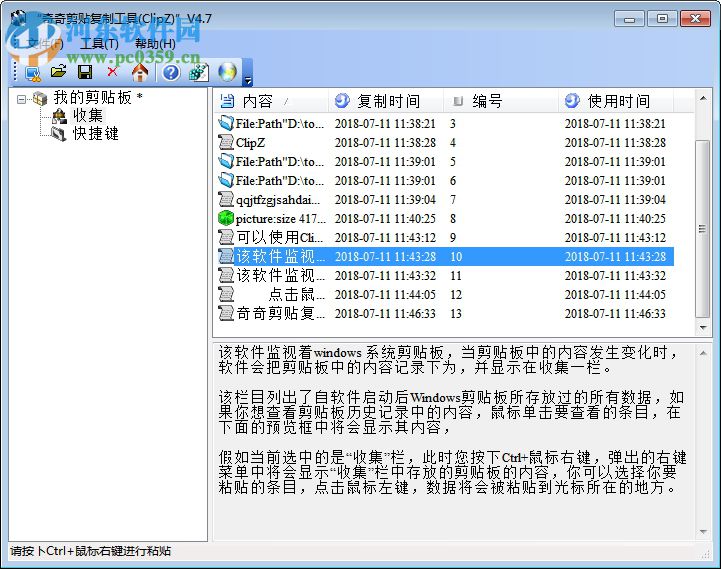Click copy time 2018-07-11 11:44:05 cell
This screenshot has height=569, width=721.
coord(385,295)
